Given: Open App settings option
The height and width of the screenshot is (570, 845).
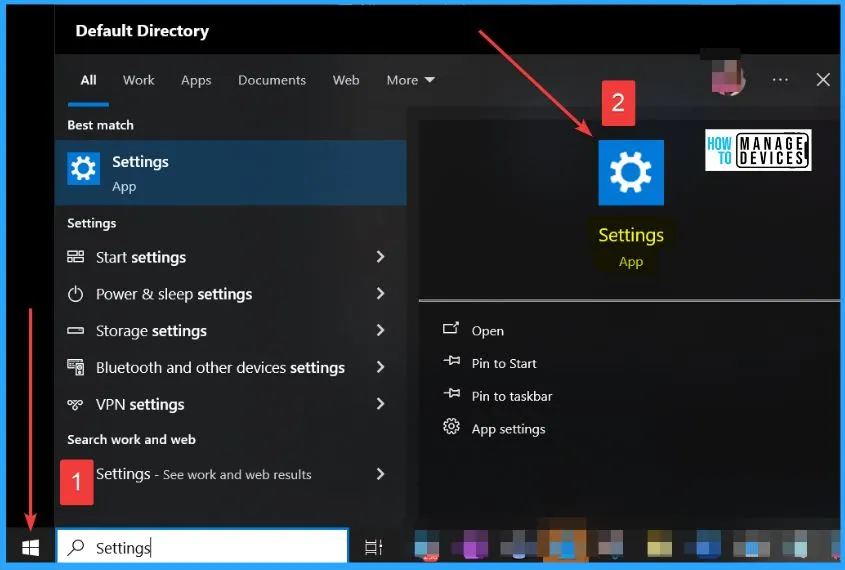Looking at the screenshot, I should [x=508, y=429].
